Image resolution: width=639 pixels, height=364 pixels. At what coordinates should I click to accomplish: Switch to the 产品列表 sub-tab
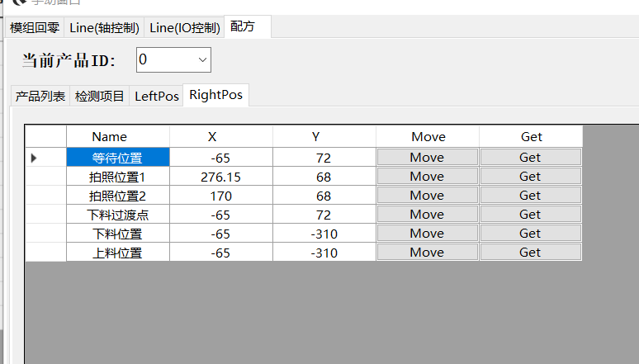[x=40, y=96]
